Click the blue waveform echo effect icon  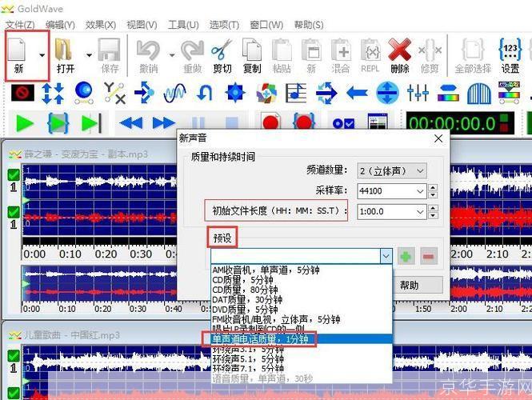click(x=174, y=93)
